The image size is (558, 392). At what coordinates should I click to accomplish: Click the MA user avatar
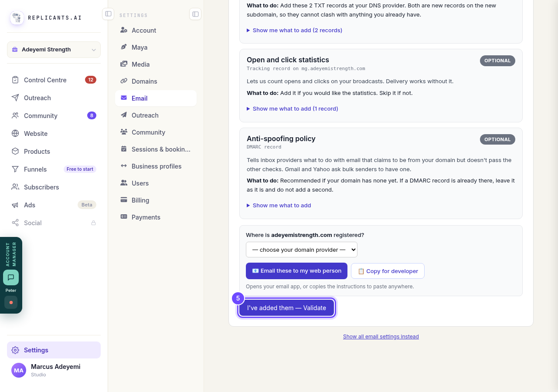(19, 370)
